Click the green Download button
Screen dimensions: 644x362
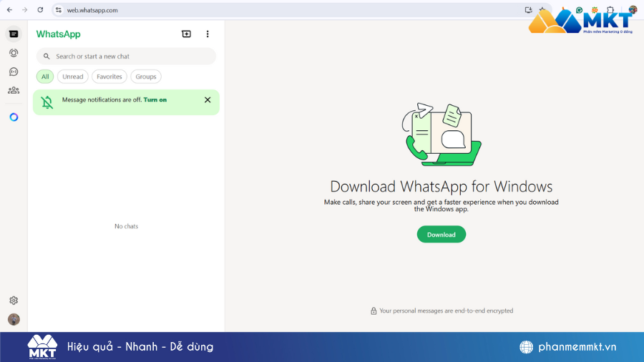(441, 235)
